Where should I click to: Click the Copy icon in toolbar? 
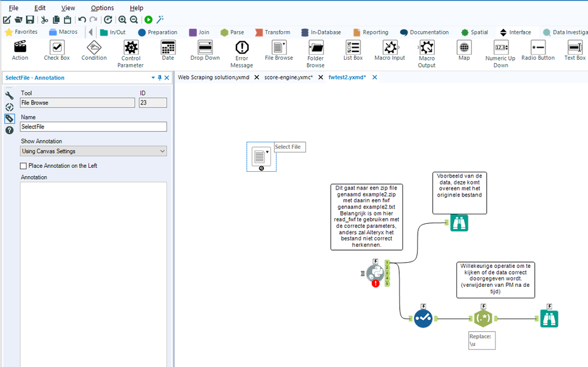point(56,20)
